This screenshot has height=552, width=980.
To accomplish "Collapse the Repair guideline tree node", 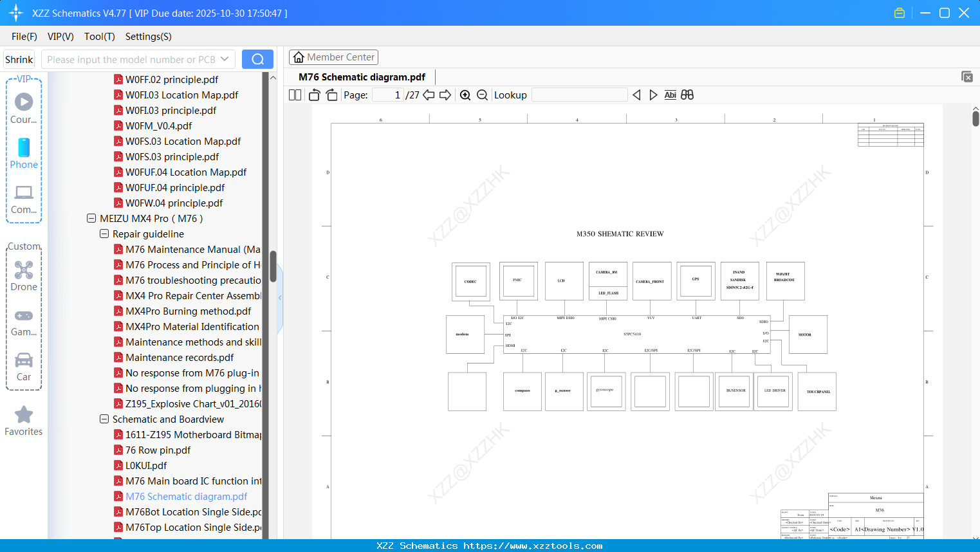I will tap(104, 234).
